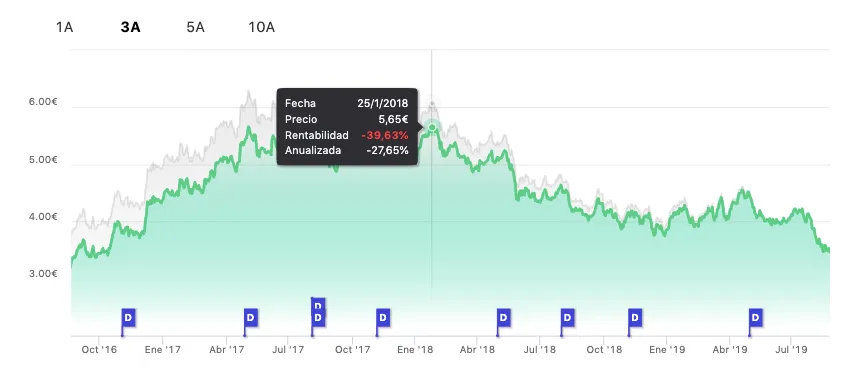The image size is (857, 369).
Task: Select the upper stacked dividend flag after Jul '17
Action: click(319, 304)
